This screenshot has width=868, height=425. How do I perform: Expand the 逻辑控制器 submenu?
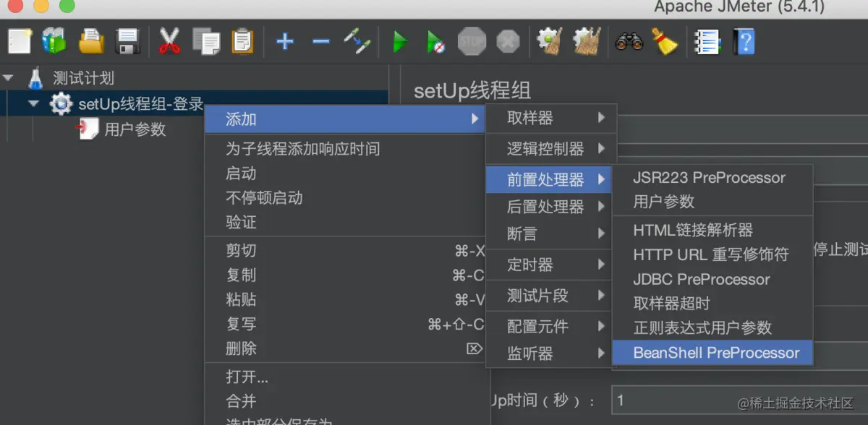(551, 149)
